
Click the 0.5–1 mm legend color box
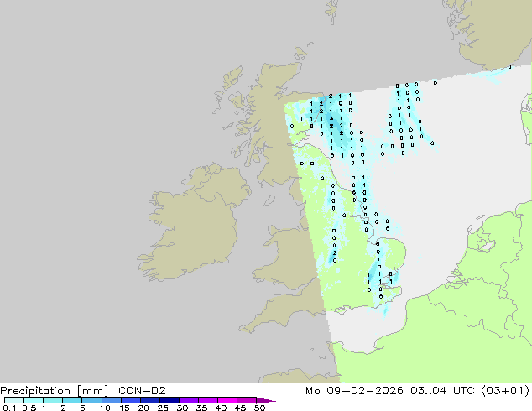[x=34, y=400]
